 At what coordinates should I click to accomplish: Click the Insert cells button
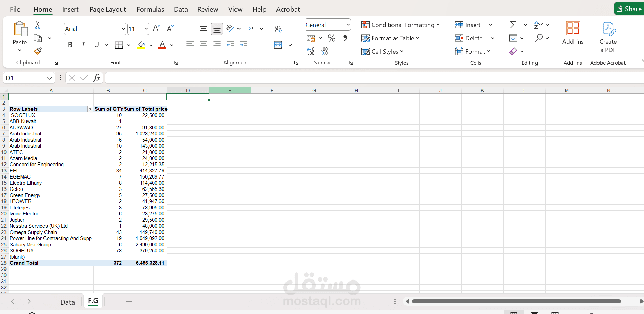point(467,25)
